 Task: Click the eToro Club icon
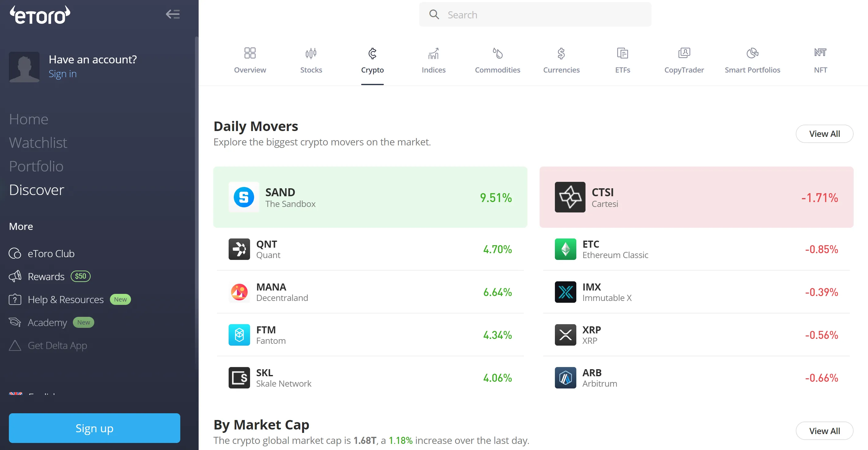pyautogui.click(x=14, y=253)
